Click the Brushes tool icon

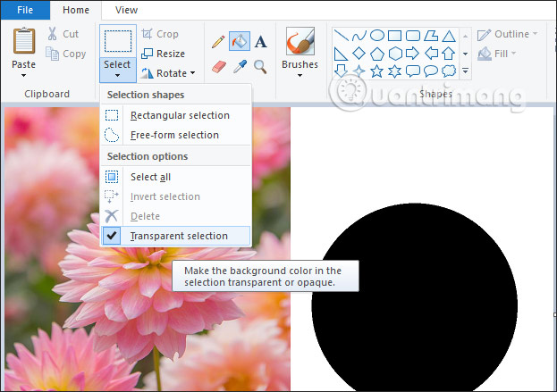pyautogui.click(x=300, y=41)
